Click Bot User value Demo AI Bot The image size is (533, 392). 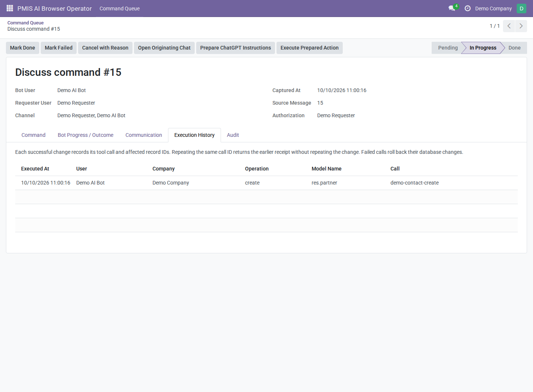pos(71,90)
